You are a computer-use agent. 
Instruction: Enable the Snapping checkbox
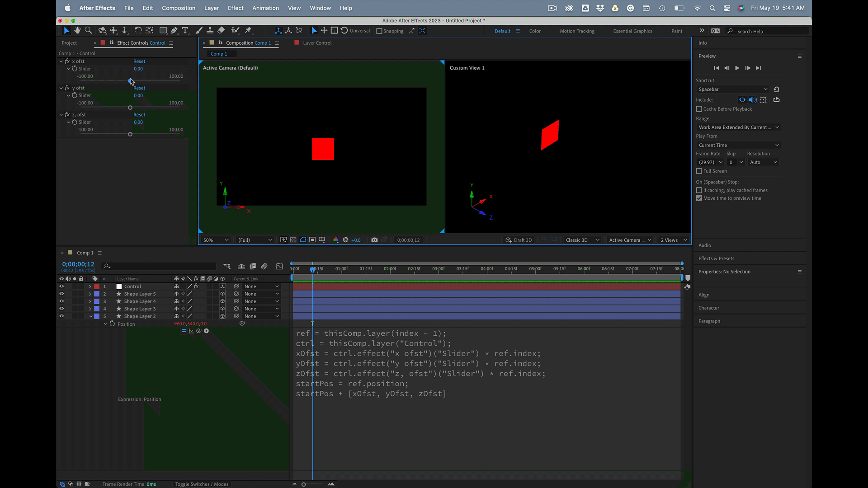tap(379, 31)
